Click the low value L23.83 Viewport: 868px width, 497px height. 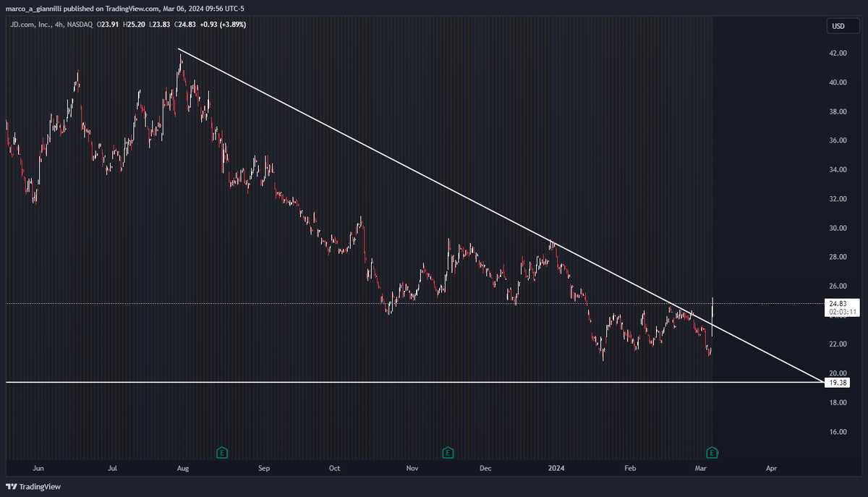161,25
